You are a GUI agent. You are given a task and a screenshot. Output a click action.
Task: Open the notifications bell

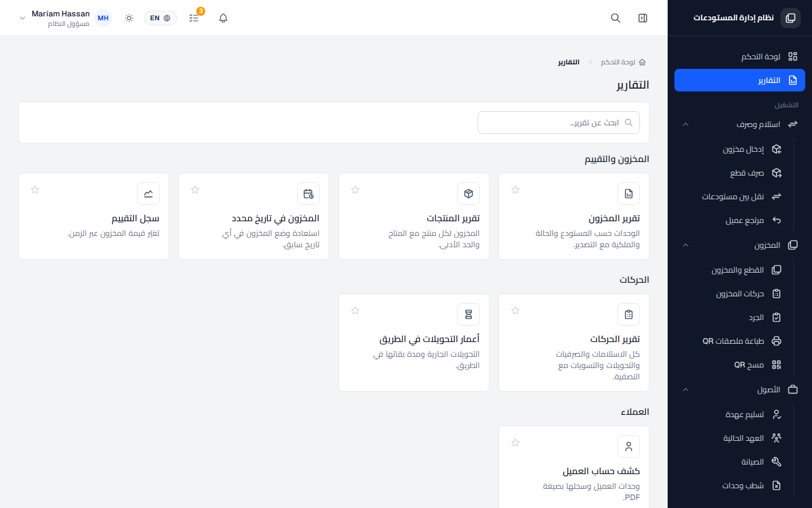tap(223, 18)
